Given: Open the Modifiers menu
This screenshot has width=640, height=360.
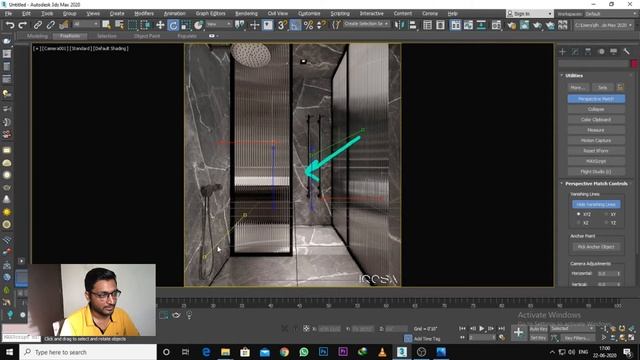Looking at the screenshot, I should click(144, 13).
